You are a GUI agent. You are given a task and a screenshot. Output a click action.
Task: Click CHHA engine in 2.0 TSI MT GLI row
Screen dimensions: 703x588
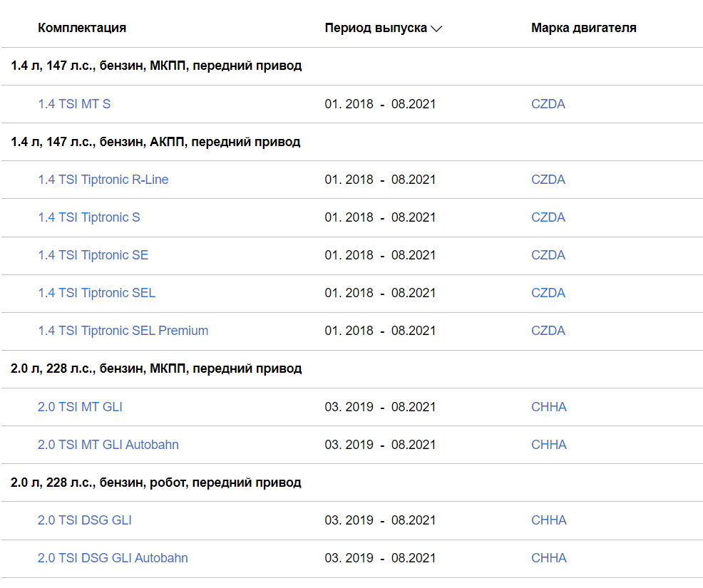pyautogui.click(x=549, y=407)
